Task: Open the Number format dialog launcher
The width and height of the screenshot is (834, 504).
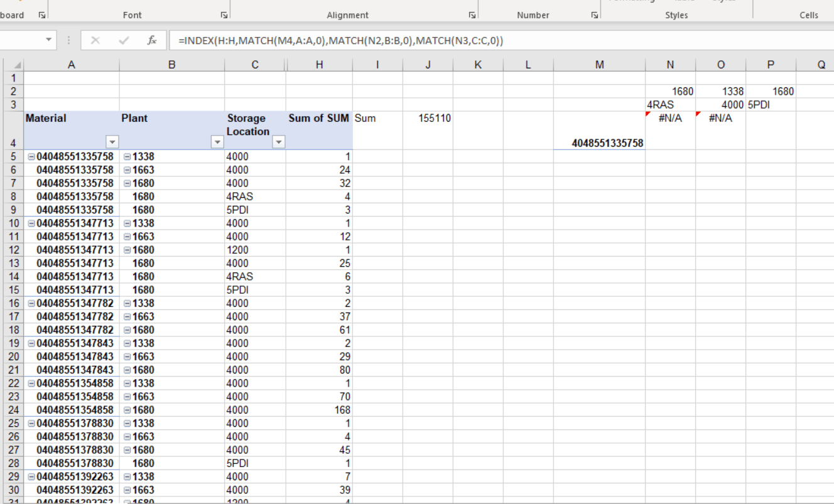Action: pyautogui.click(x=595, y=15)
